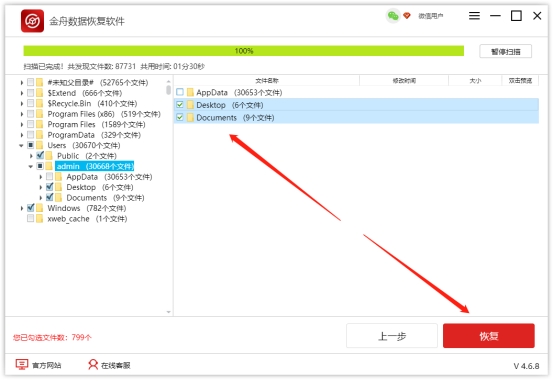554x381 pixels.
Task: Click the xweb_cache folder icon
Action: [x=40, y=218]
